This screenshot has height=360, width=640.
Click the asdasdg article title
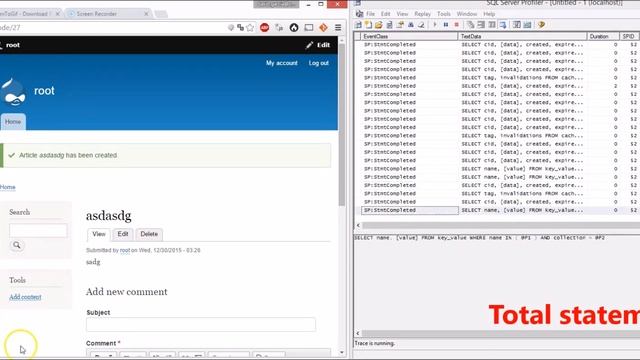pyautogui.click(x=109, y=216)
